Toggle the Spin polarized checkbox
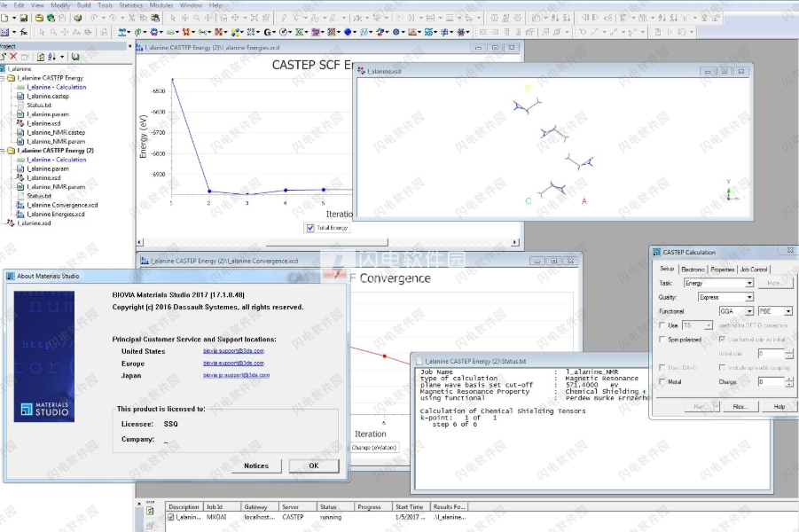The width and height of the screenshot is (799, 532). 662,339
